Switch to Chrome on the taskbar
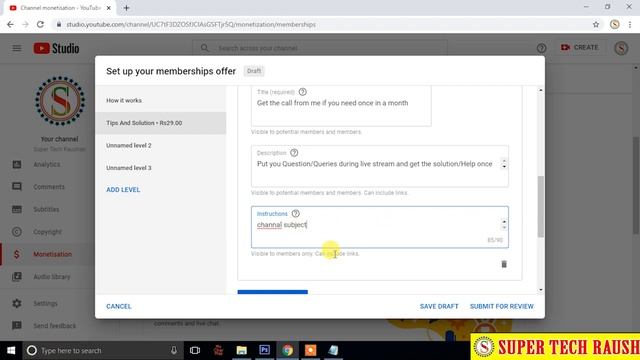 click(287, 350)
